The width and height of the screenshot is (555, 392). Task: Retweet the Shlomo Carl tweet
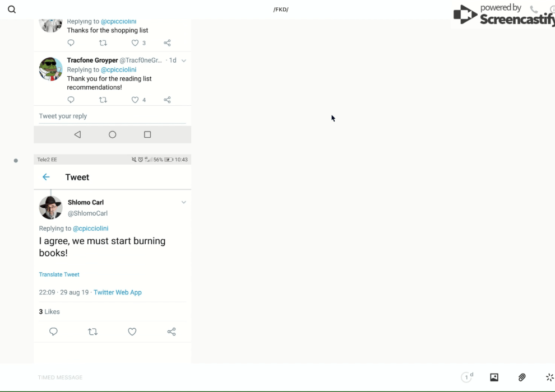point(93,332)
